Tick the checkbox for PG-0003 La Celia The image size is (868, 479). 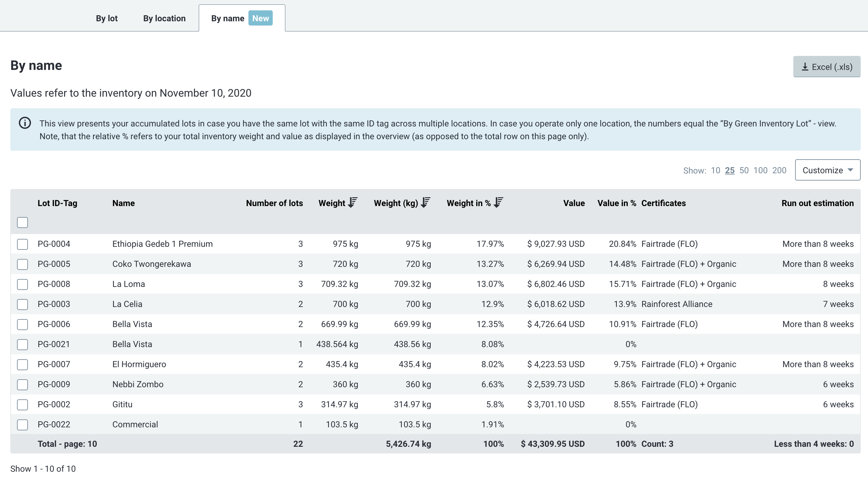click(22, 304)
